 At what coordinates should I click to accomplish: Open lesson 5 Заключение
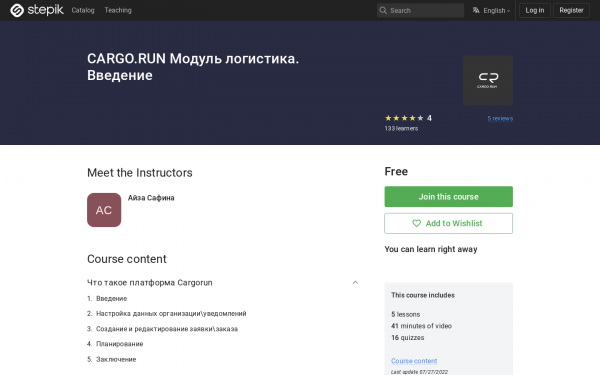click(x=116, y=359)
